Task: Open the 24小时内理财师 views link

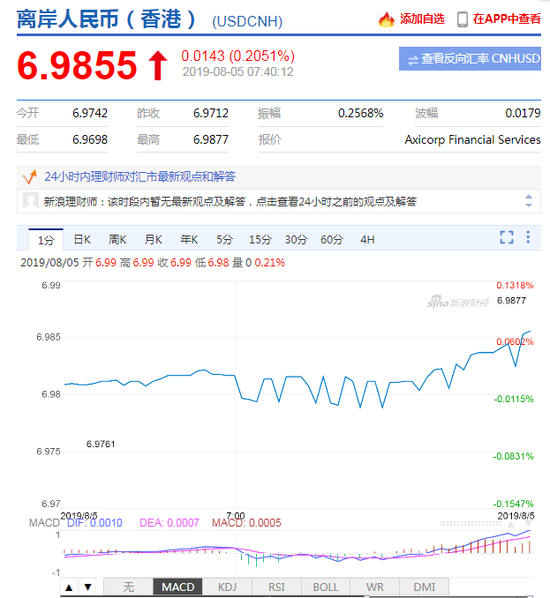Action: point(140,177)
